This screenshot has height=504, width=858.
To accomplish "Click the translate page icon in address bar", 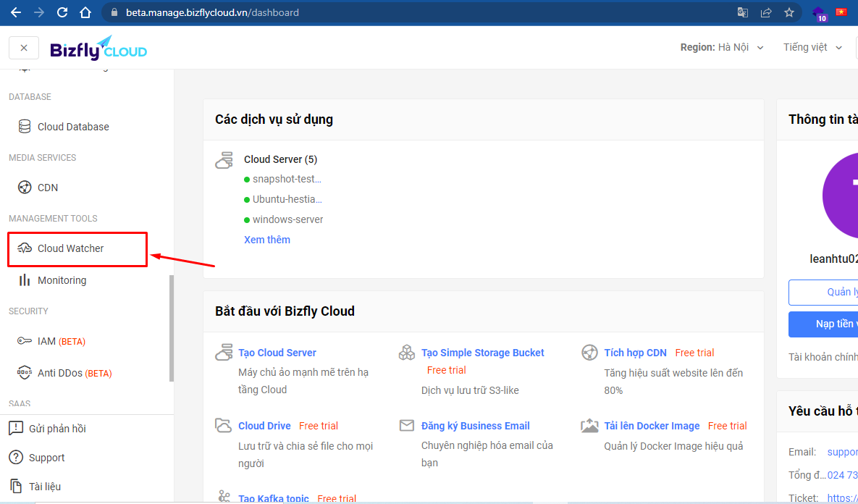I will tap(743, 12).
